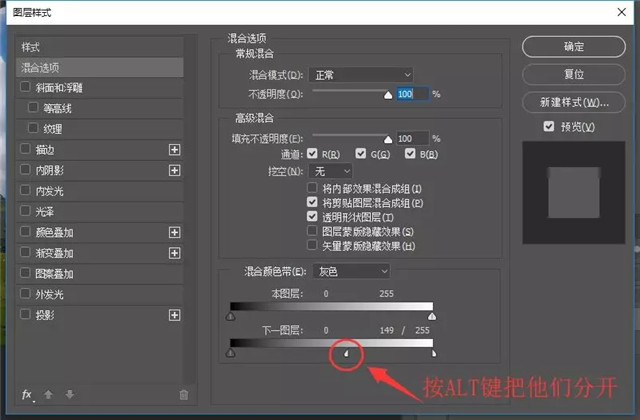640x420 pixels.
Task: Toggle the 预览 preview checkbox
Action: coord(549,127)
